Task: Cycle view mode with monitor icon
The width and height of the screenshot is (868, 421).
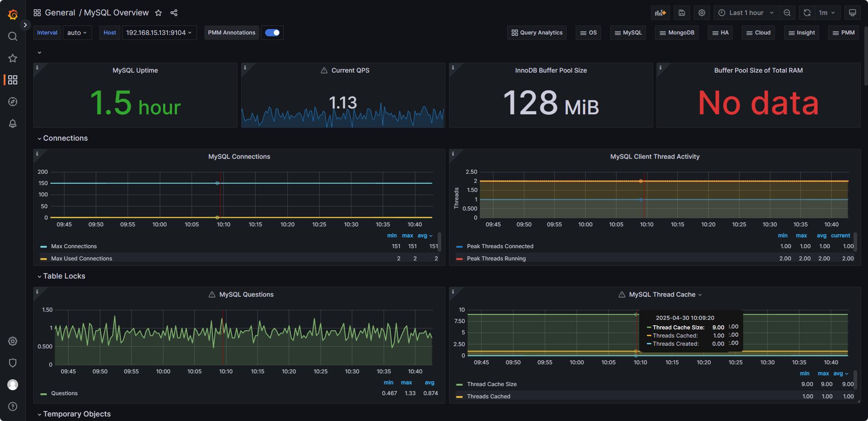Action: pos(853,13)
